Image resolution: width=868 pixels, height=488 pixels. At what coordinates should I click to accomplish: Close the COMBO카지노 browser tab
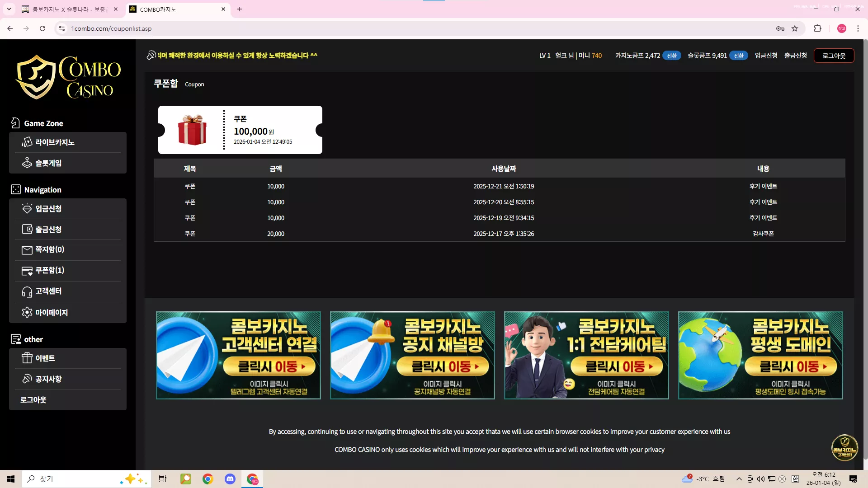coord(223,9)
